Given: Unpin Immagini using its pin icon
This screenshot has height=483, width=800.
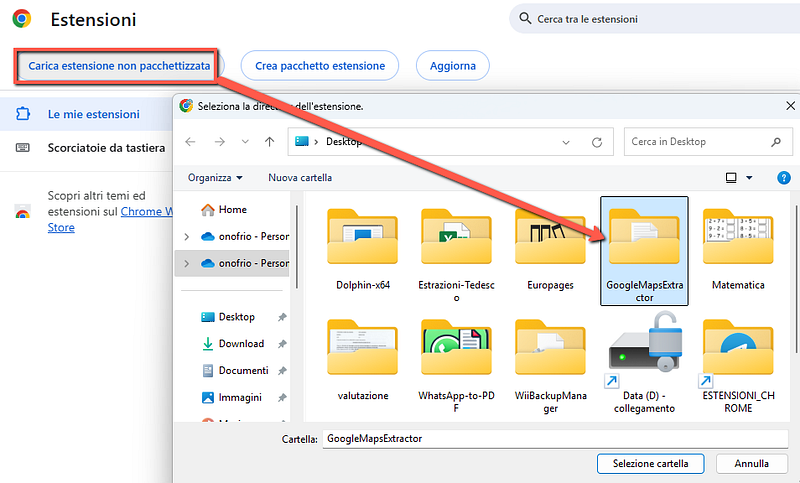Looking at the screenshot, I should click(x=282, y=398).
